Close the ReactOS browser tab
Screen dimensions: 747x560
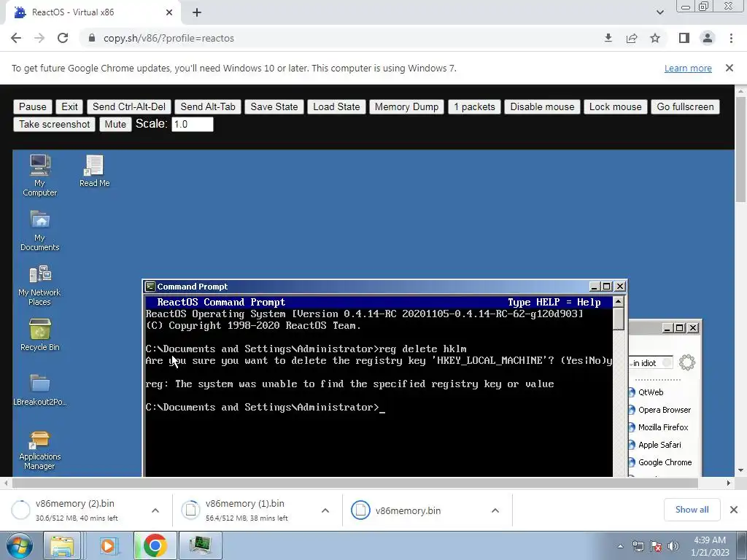(x=169, y=12)
